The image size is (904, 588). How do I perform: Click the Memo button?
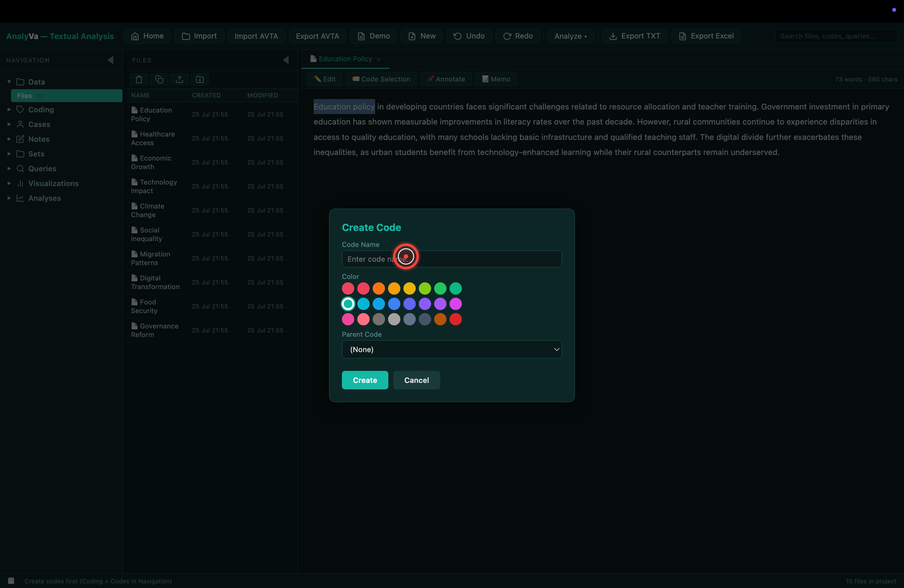click(496, 79)
